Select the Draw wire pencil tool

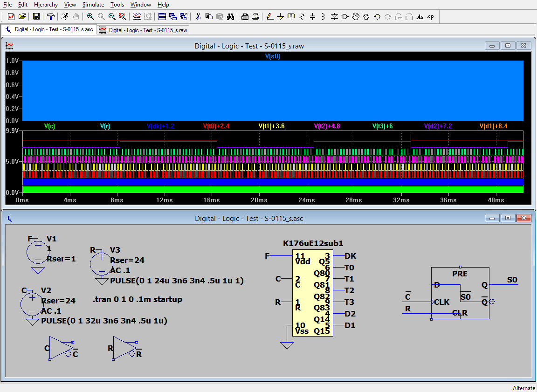coord(269,17)
